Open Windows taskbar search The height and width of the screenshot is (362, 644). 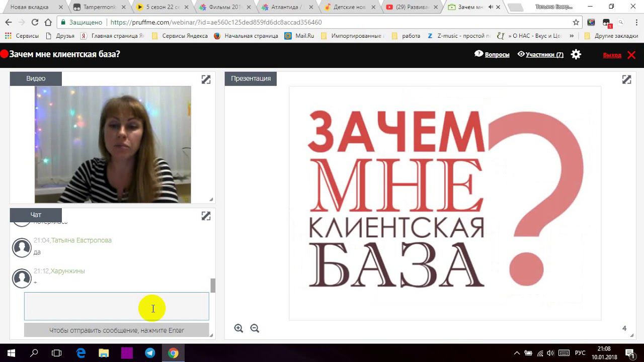click(x=34, y=353)
